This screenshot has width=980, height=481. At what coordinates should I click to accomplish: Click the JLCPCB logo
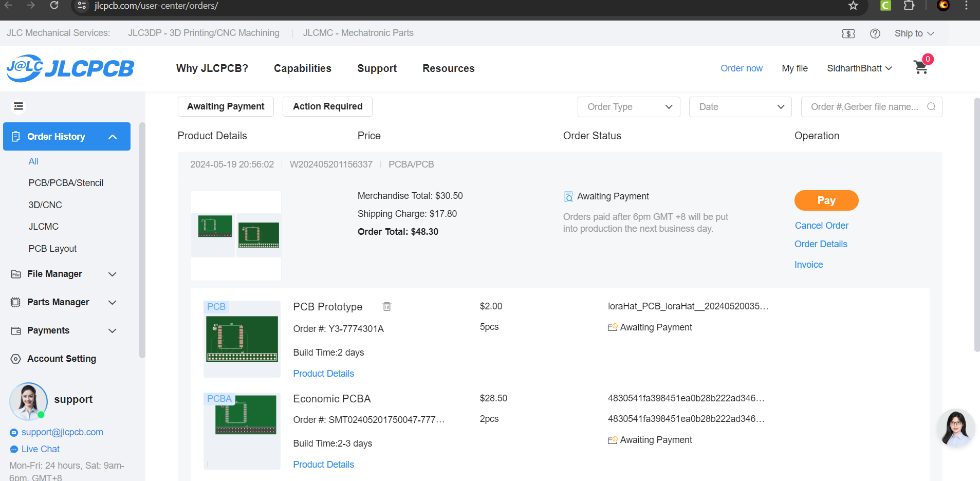click(70, 68)
